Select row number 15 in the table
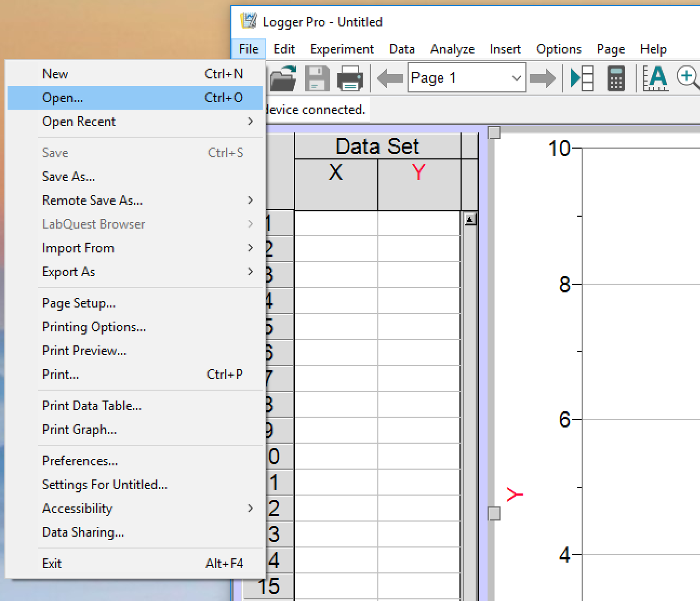Viewport: 700px width, 601px height. click(269, 586)
